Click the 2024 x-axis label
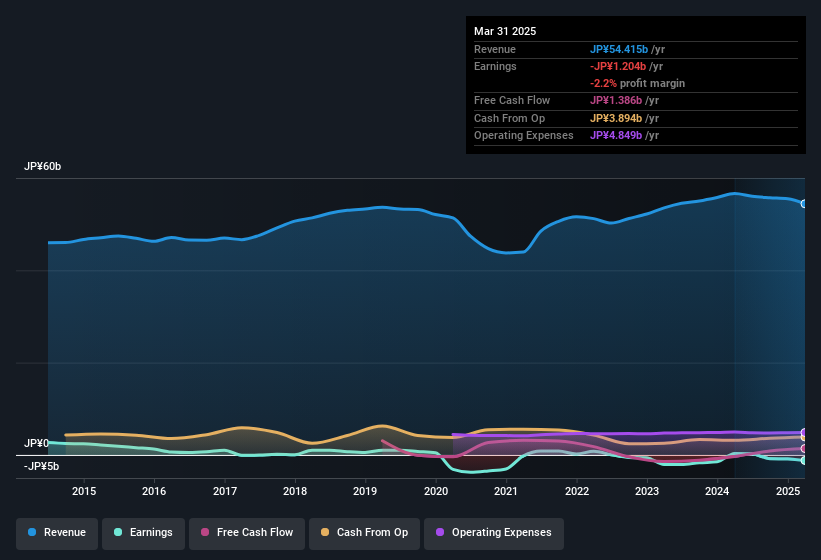Screen dimensions: 821x560 717,491
